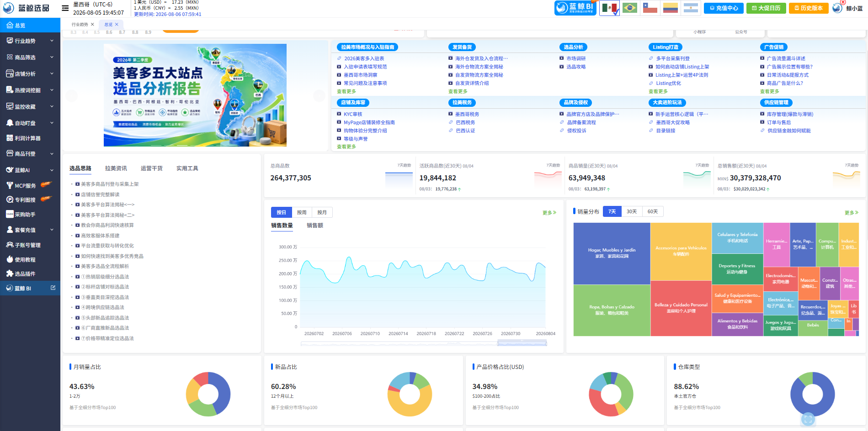This screenshot has height=431, width=868.
Task: Toggle the hamburger sidebar collapse icon
Action: [x=65, y=8]
